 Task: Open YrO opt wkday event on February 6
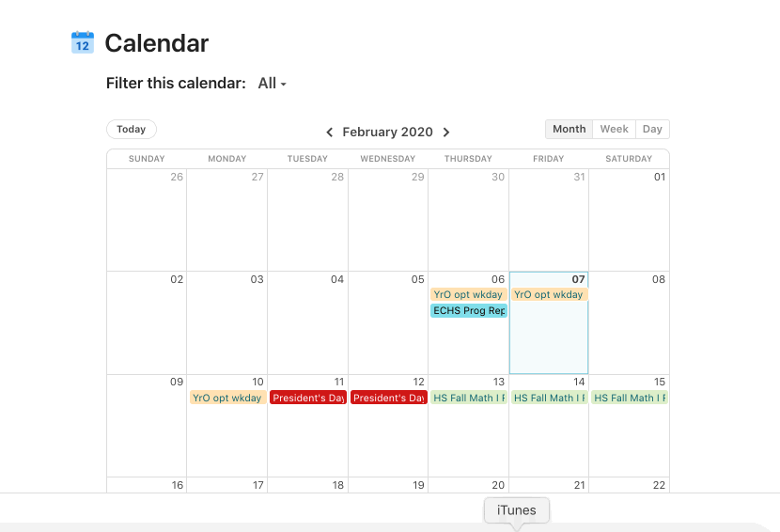(469, 294)
